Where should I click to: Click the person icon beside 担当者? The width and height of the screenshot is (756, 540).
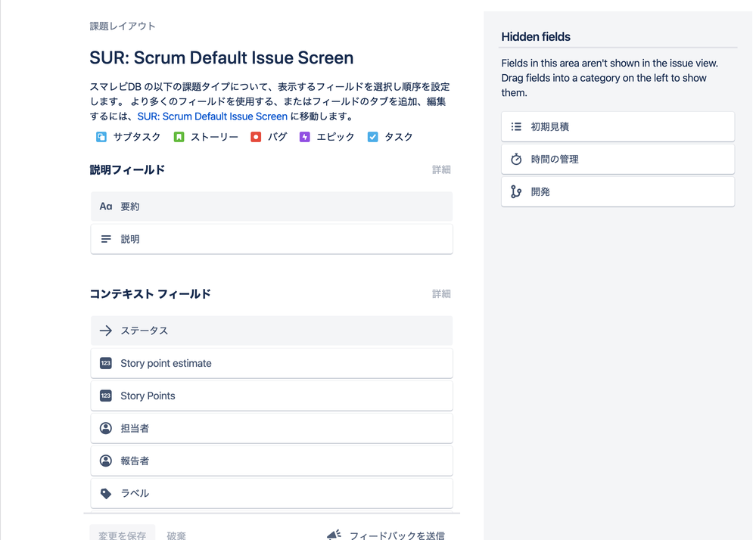pyautogui.click(x=106, y=428)
